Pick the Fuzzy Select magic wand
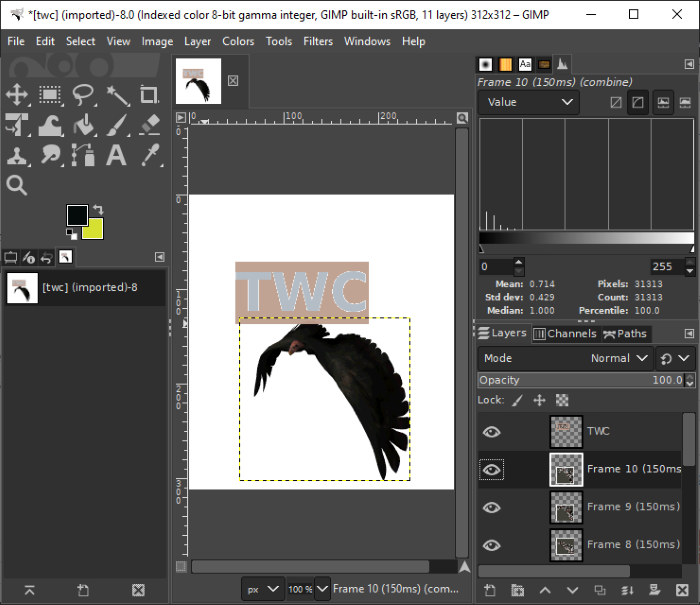Image resolution: width=700 pixels, height=605 pixels. [x=116, y=95]
